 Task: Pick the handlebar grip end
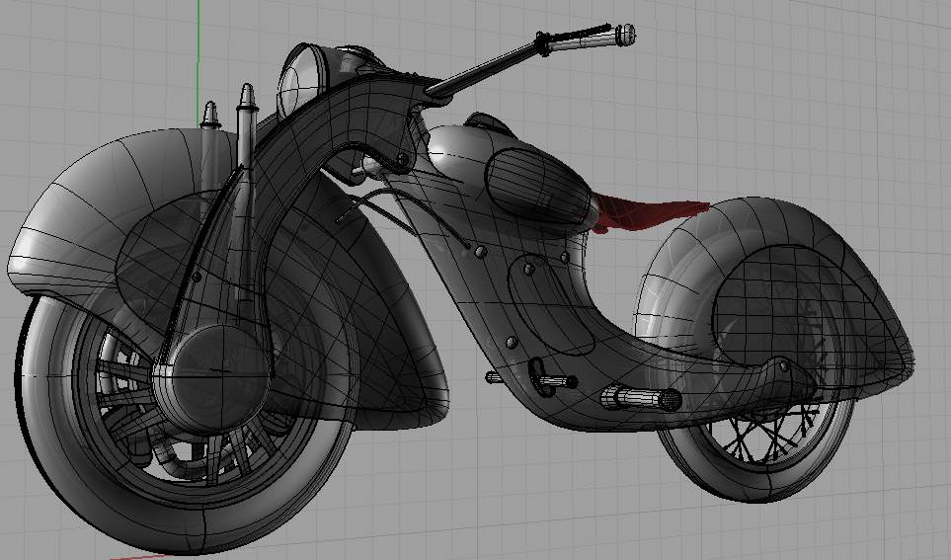coord(625,34)
